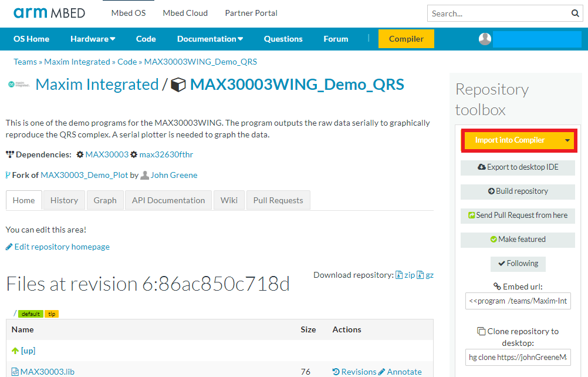Open the MAX30003.lib file link
The width and height of the screenshot is (588, 377).
(48, 372)
